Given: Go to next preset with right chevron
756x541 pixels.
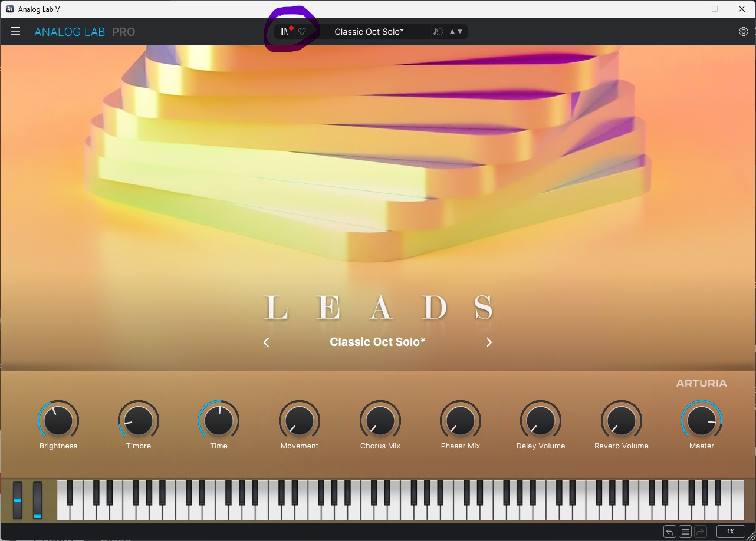Looking at the screenshot, I should click(489, 342).
